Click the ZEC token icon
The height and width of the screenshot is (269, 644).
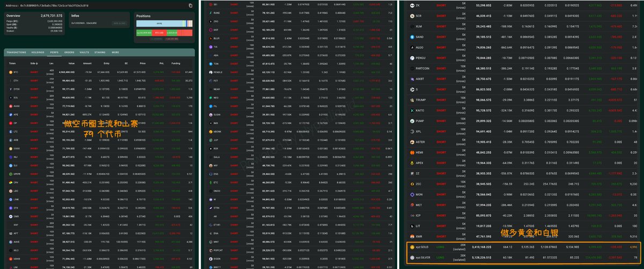412,184
